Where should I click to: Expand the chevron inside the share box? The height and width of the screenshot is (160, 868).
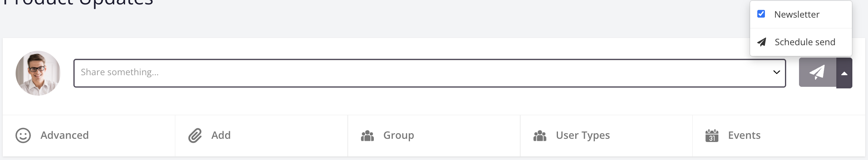(777, 72)
